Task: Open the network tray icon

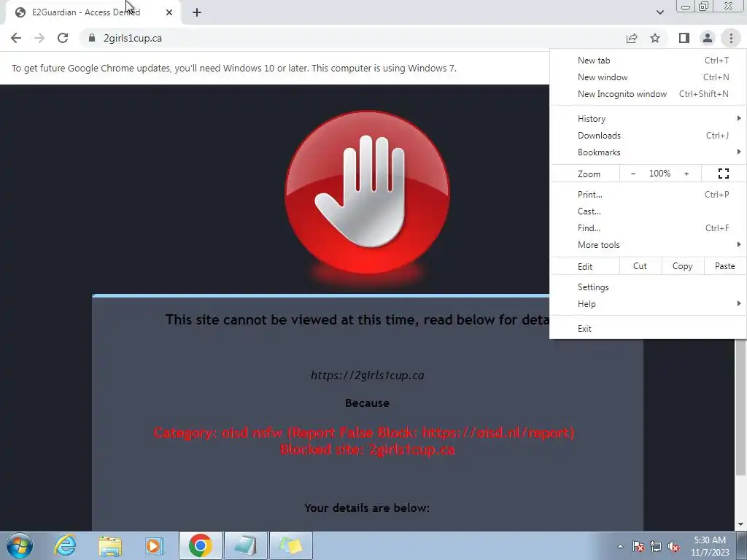Action: (656, 546)
